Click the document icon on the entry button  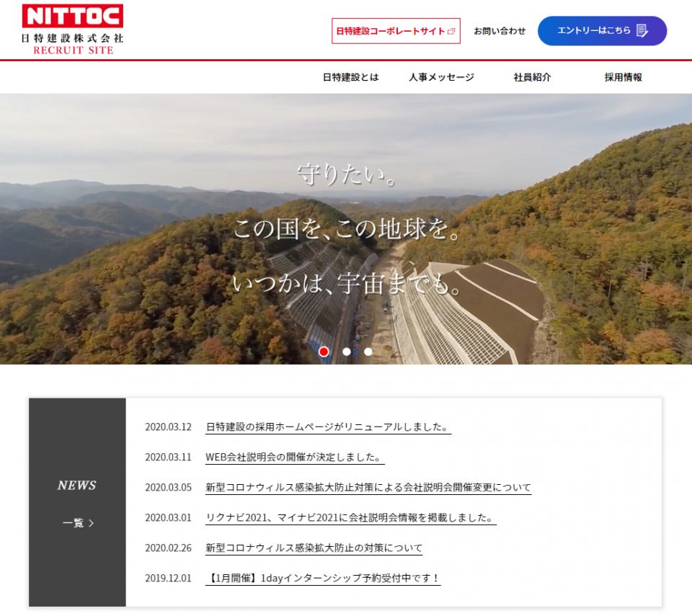point(642,30)
